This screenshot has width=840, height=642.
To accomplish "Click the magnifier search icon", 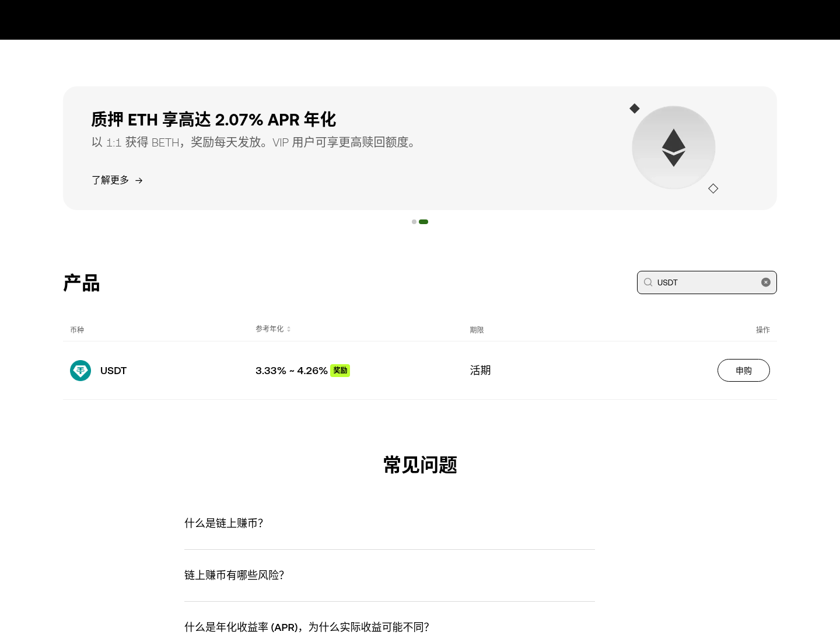I will pos(648,282).
